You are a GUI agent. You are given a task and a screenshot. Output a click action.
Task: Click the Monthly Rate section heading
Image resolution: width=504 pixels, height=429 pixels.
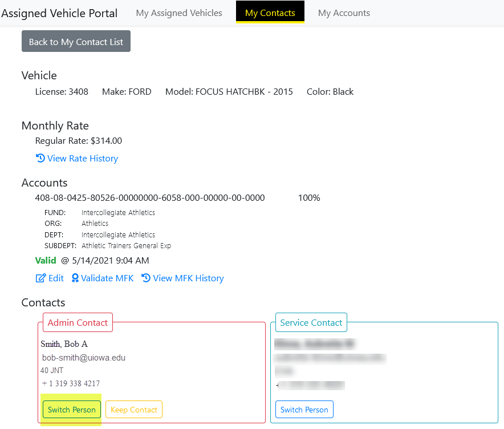pos(55,126)
